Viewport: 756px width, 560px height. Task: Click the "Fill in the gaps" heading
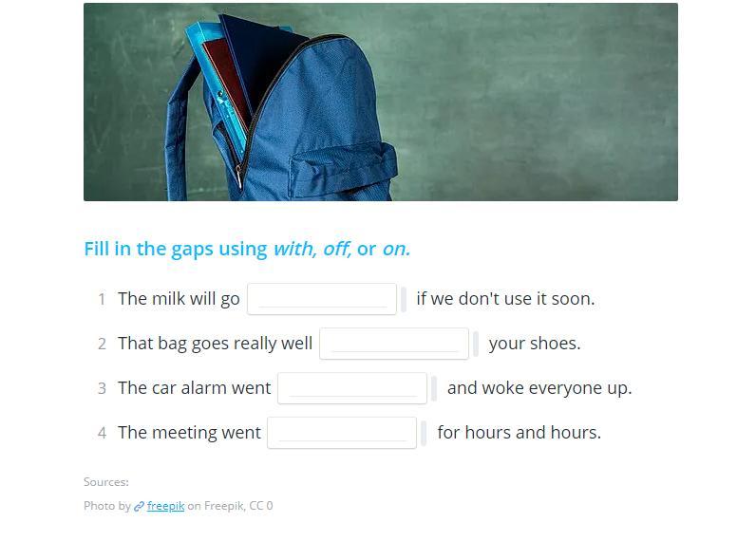[x=247, y=249]
